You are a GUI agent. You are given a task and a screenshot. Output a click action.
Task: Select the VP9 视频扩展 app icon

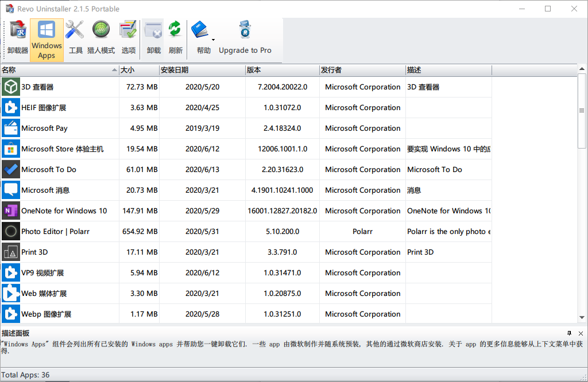(11, 272)
